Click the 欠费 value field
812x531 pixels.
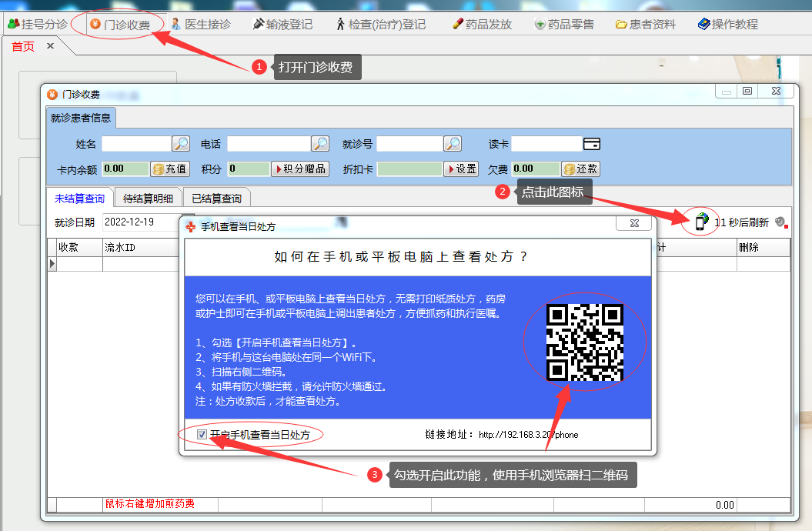536,169
